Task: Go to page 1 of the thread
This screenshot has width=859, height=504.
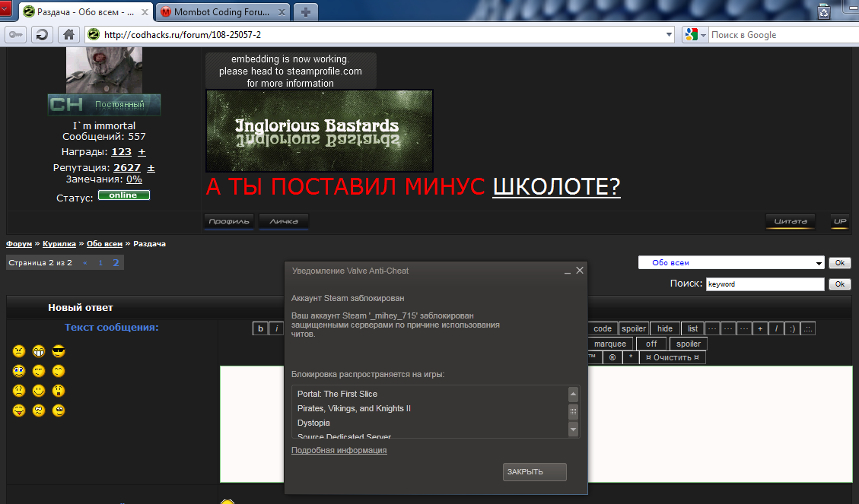Action: point(100,263)
